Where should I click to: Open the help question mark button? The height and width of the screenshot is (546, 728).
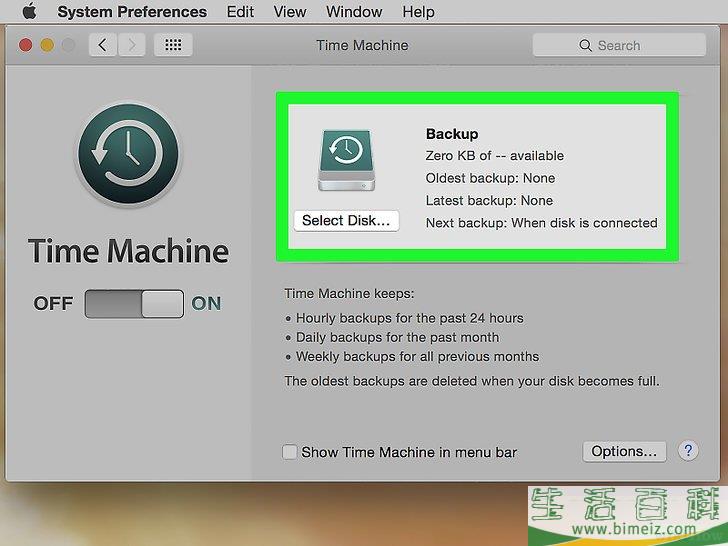(x=688, y=450)
